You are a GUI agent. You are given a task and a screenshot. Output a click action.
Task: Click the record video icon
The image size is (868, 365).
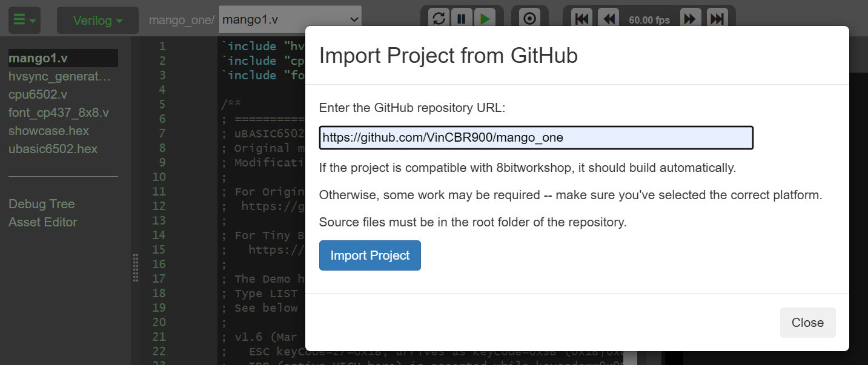529,19
